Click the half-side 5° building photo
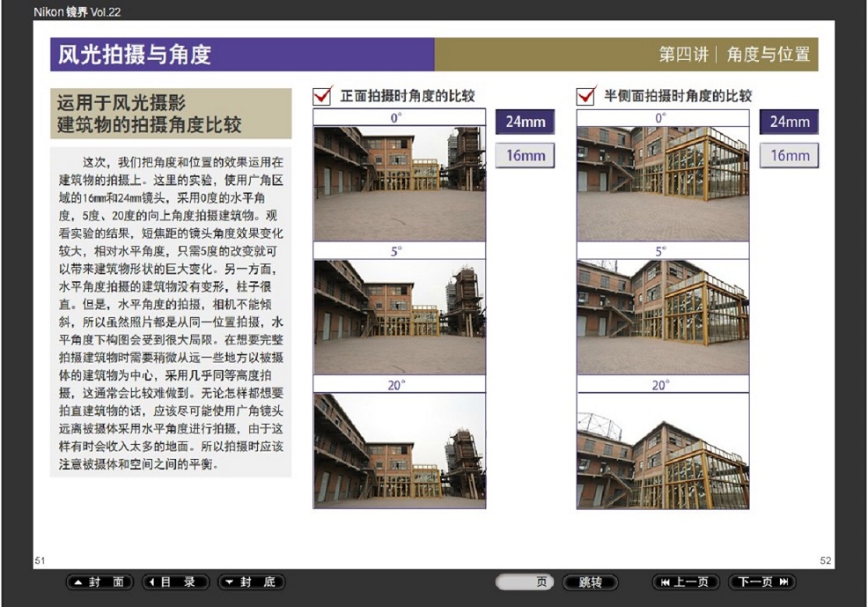 [x=662, y=317]
